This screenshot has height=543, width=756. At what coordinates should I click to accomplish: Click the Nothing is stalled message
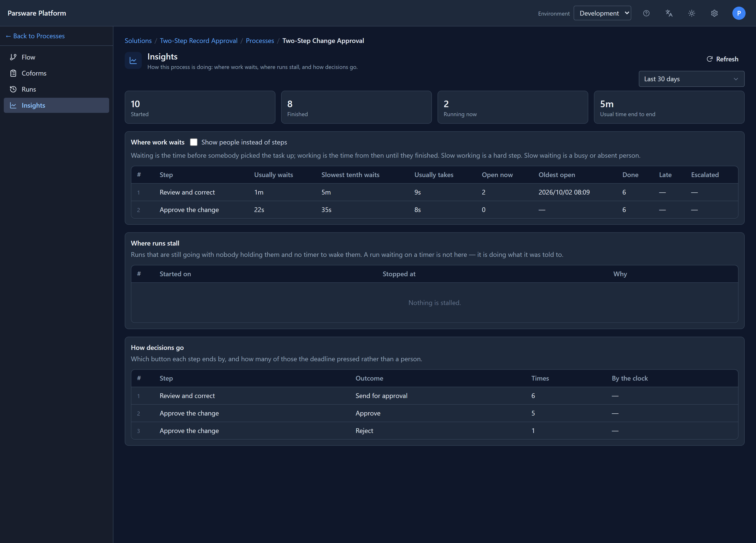(x=434, y=303)
